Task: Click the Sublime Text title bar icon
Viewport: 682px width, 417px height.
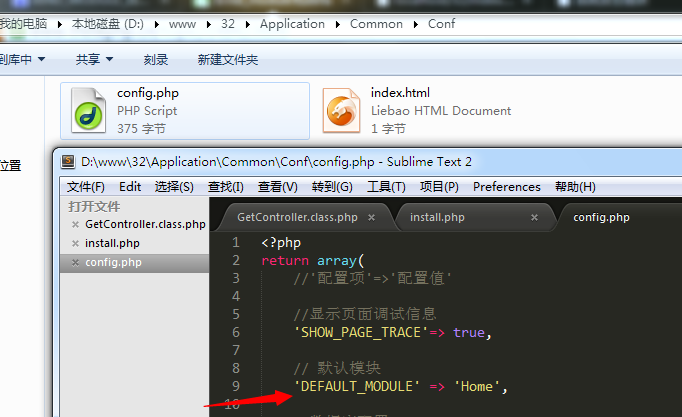Action: point(68,161)
